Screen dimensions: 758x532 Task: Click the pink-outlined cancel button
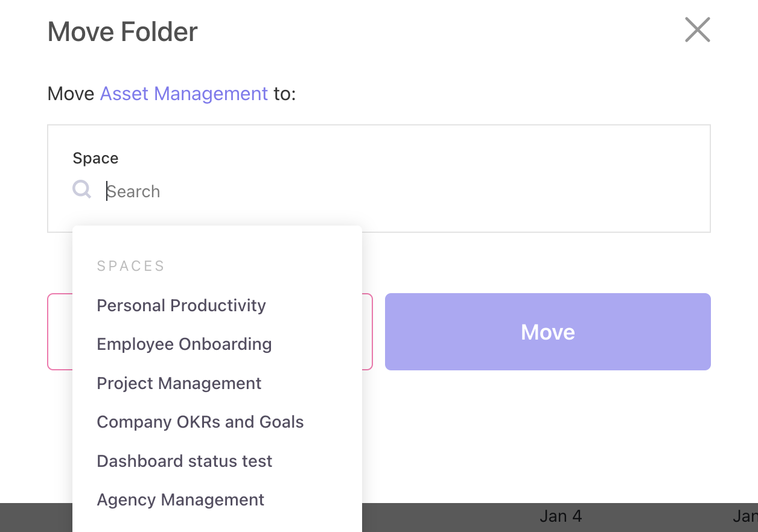click(x=60, y=332)
